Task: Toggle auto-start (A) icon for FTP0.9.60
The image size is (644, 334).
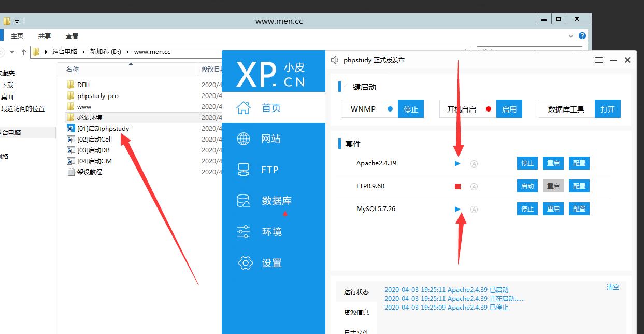Action: click(474, 187)
